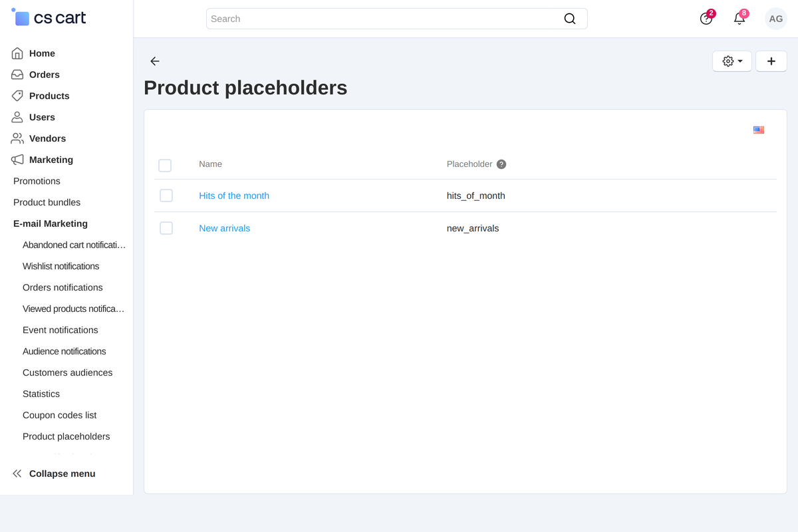Open Viewed products notifications

(x=73, y=309)
